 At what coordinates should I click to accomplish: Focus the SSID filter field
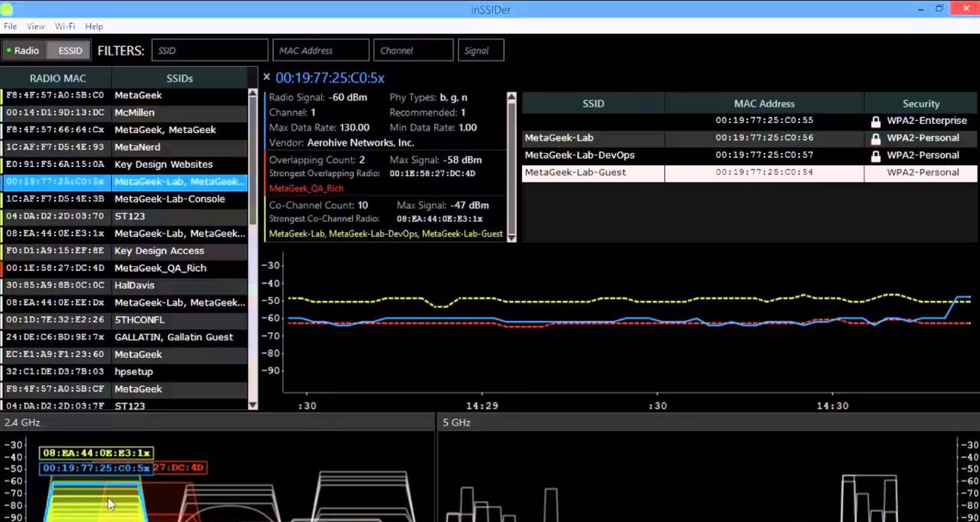click(210, 50)
